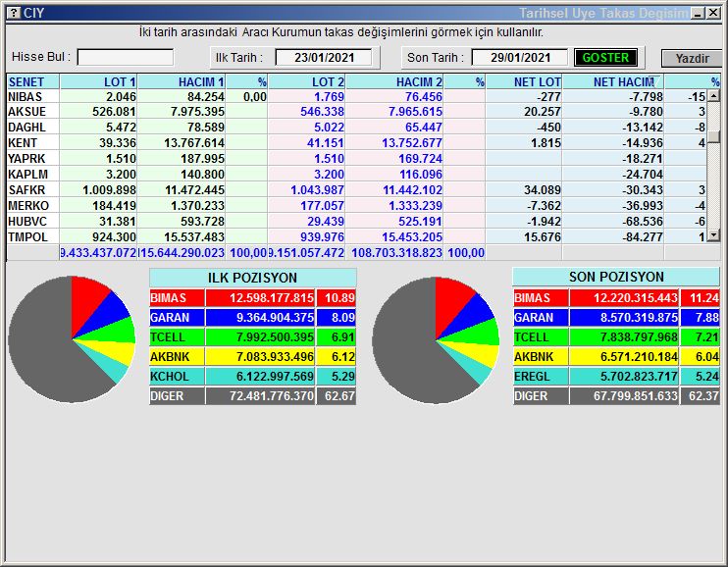Sort by the SENET column header
Viewport: 728px width, 567px height.
pos(33,82)
